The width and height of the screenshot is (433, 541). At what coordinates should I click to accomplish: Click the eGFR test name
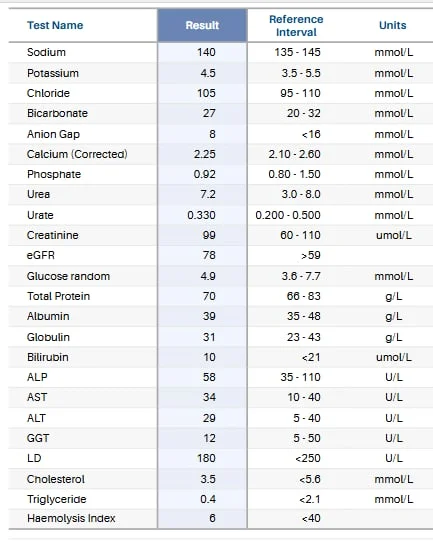click(x=41, y=255)
